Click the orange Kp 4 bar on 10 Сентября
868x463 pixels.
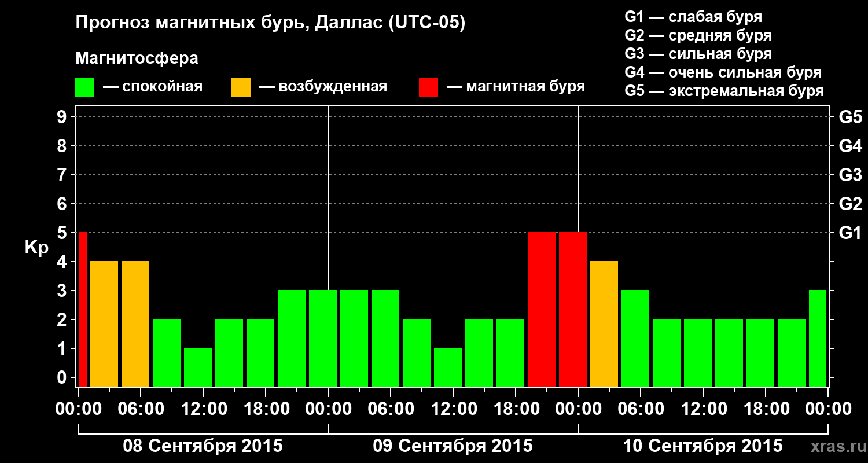coord(604,324)
